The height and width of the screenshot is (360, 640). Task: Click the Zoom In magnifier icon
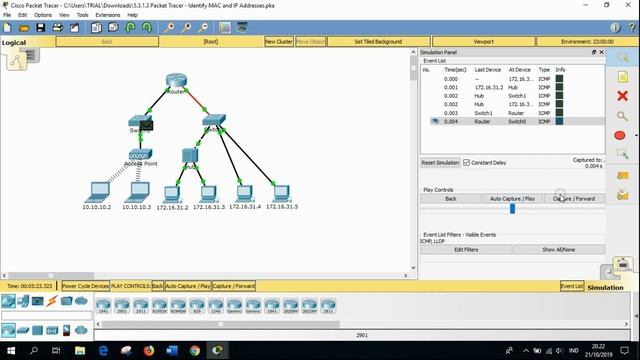[169, 28]
